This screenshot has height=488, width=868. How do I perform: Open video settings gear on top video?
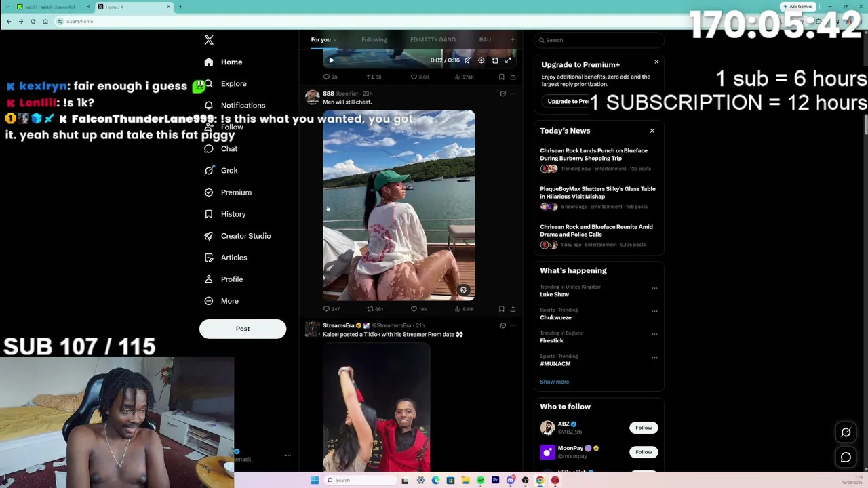coord(481,60)
